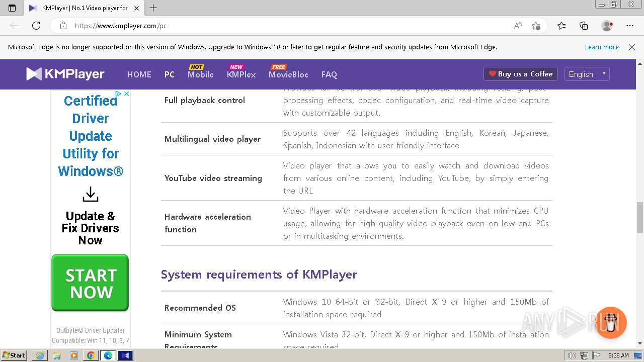Click the volume speaker tray icon
Screen dimensions: 644x362
coord(572,355)
